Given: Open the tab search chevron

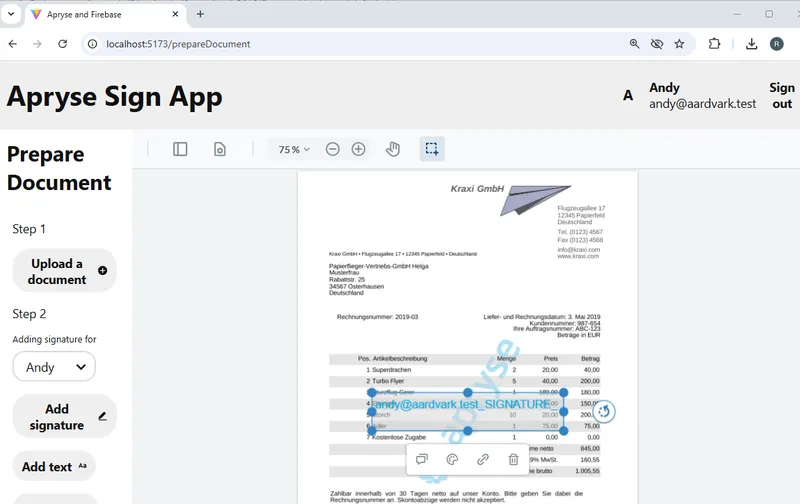Looking at the screenshot, I should coord(11,14).
